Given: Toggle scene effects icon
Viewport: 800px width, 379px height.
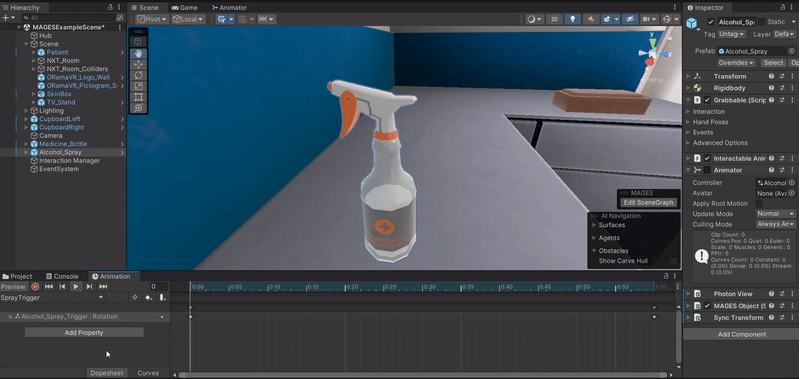Looking at the screenshot, I should (607, 19).
